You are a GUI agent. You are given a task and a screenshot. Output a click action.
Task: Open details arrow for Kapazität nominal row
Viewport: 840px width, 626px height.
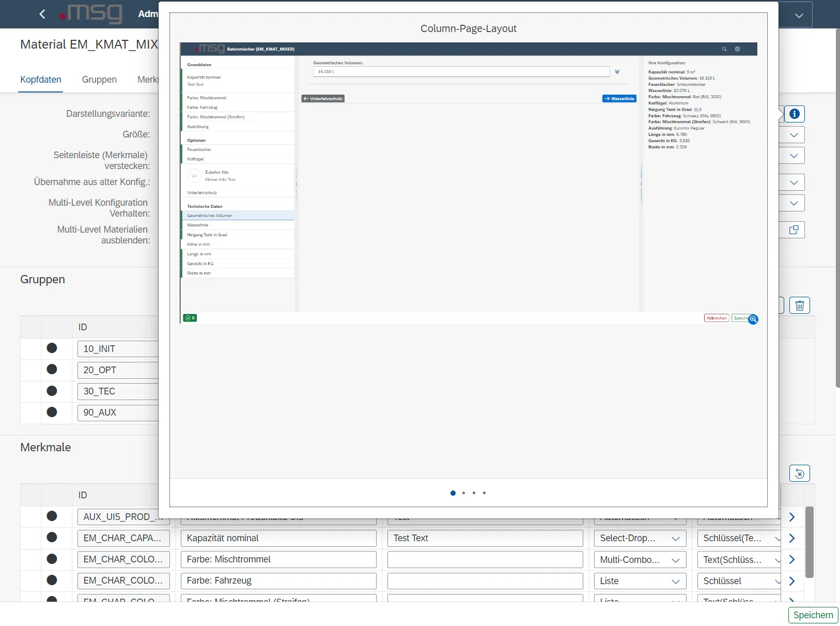coord(792,538)
